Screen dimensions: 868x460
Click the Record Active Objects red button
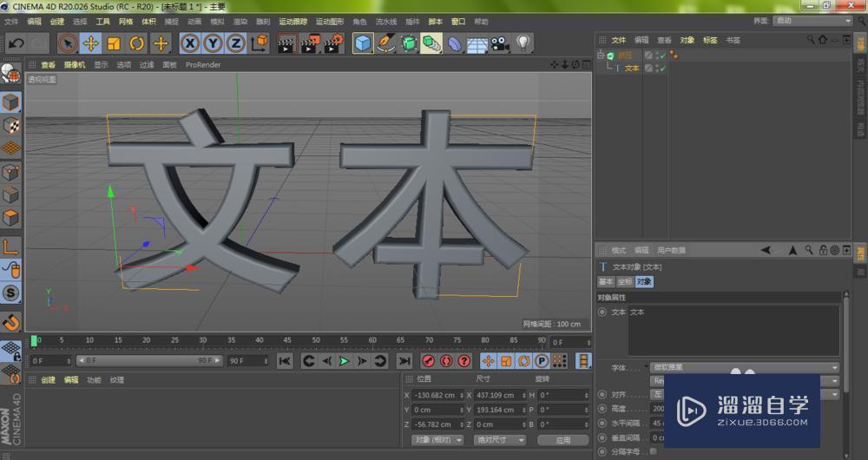[428, 361]
